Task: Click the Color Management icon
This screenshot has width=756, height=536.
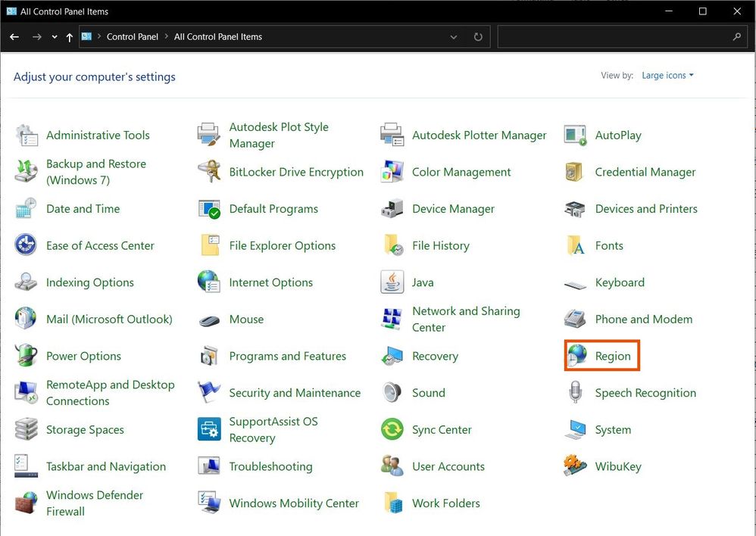Action: [392, 172]
